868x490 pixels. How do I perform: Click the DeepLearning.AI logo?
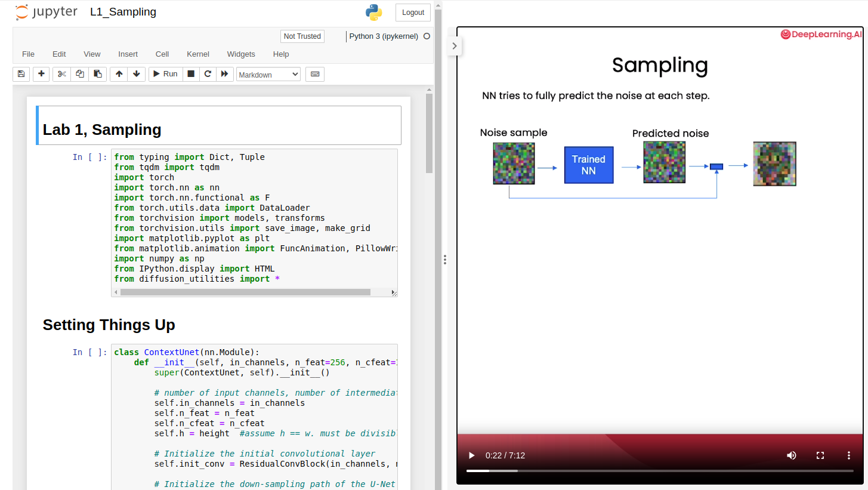coord(821,35)
